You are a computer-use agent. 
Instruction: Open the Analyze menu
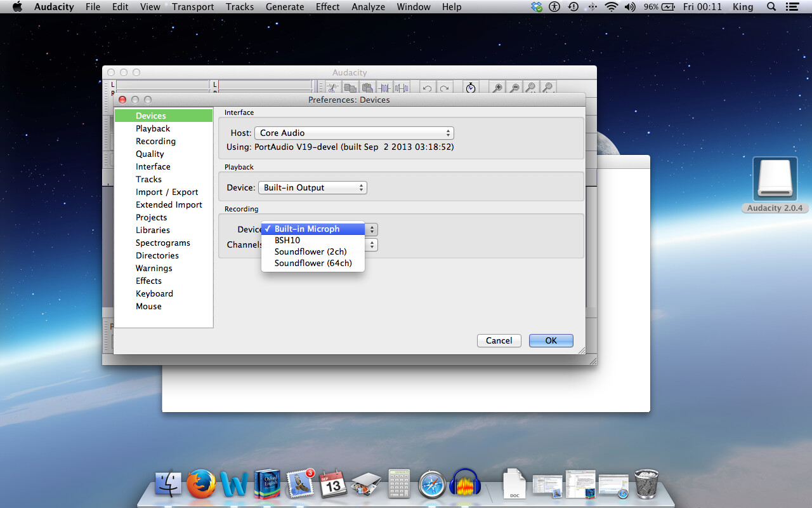(x=369, y=7)
